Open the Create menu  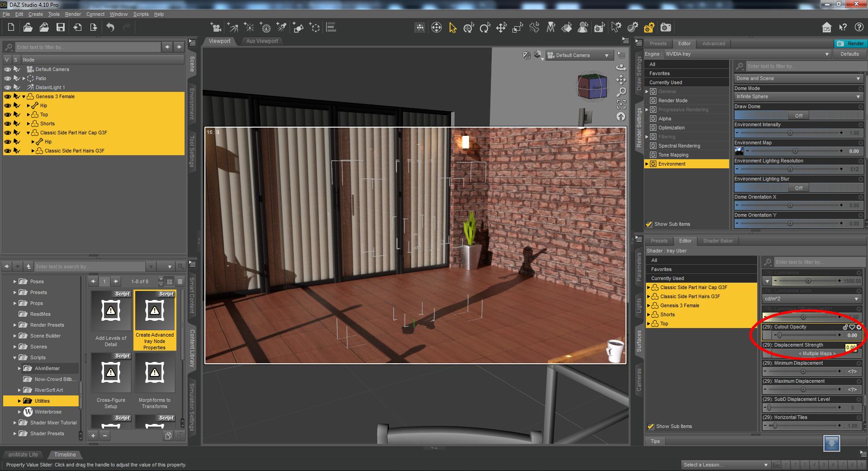tap(35, 14)
